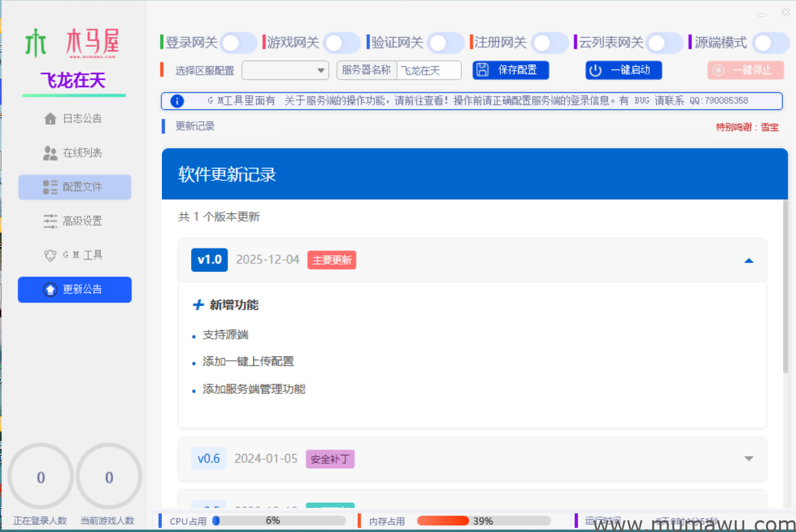Click the upload arrow icon on 更新公告
This screenshot has height=532, width=796.
click(51, 289)
